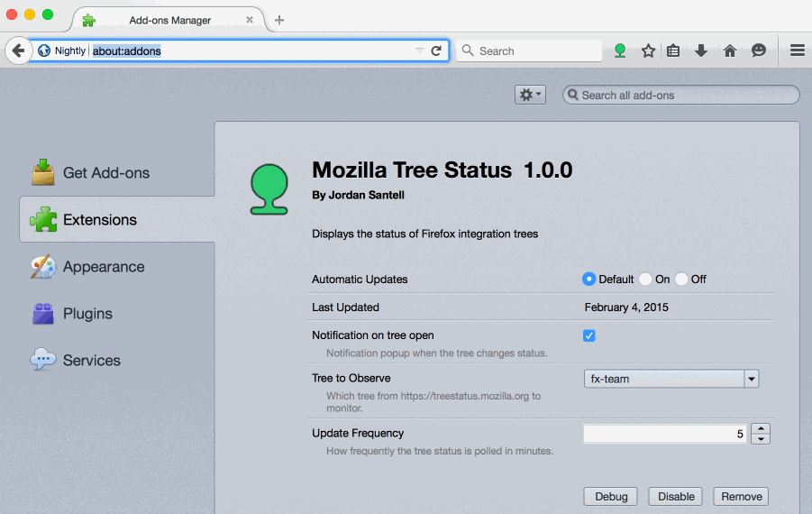
Task: Click the Mozilla Tree Status title
Action: [412, 170]
